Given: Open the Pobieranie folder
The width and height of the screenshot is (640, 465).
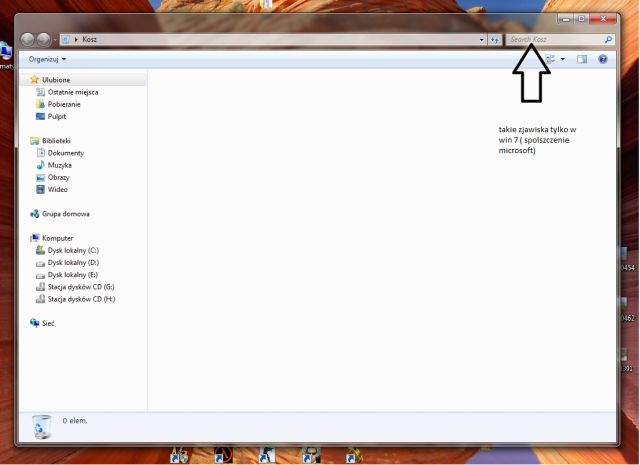Looking at the screenshot, I should tap(64, 104).
